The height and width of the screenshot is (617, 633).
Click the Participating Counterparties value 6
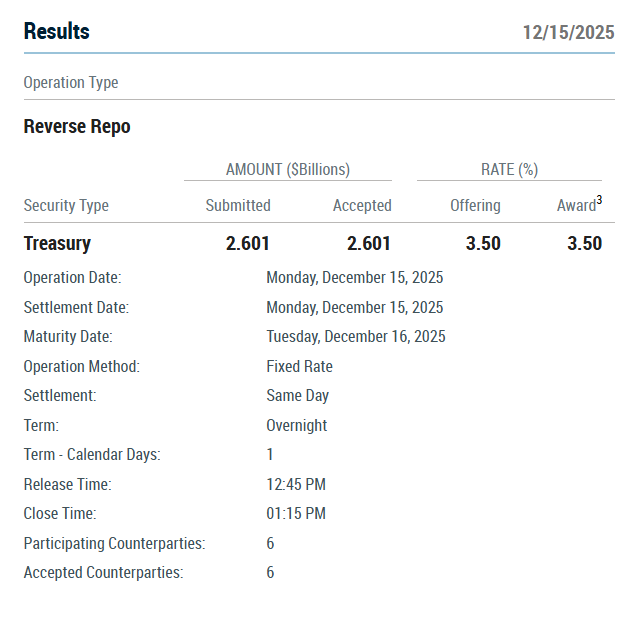coord(270,544)
